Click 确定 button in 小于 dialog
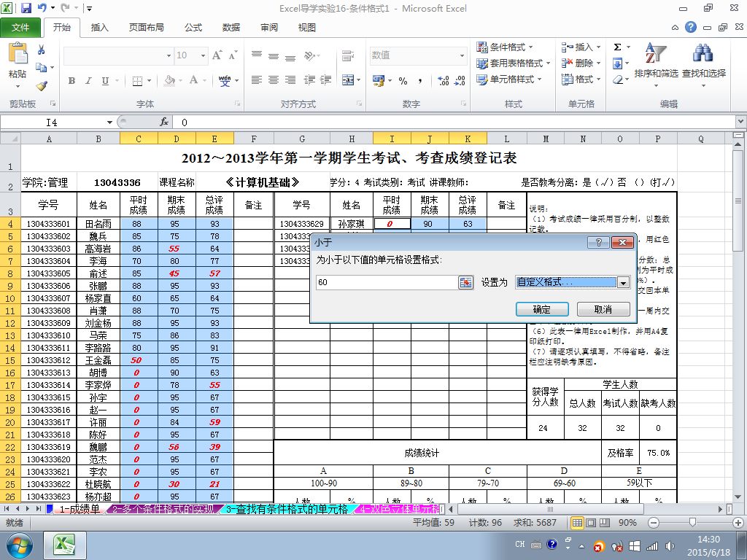 click(542, 309)
